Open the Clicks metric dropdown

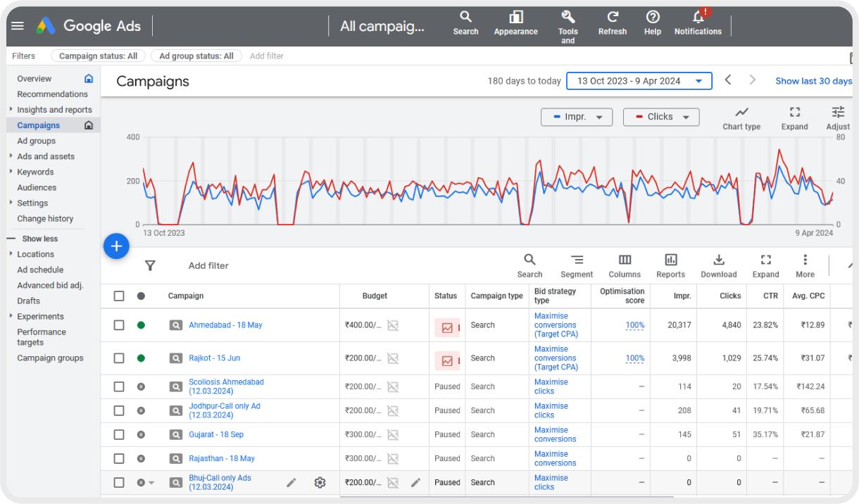coord(661,117)
